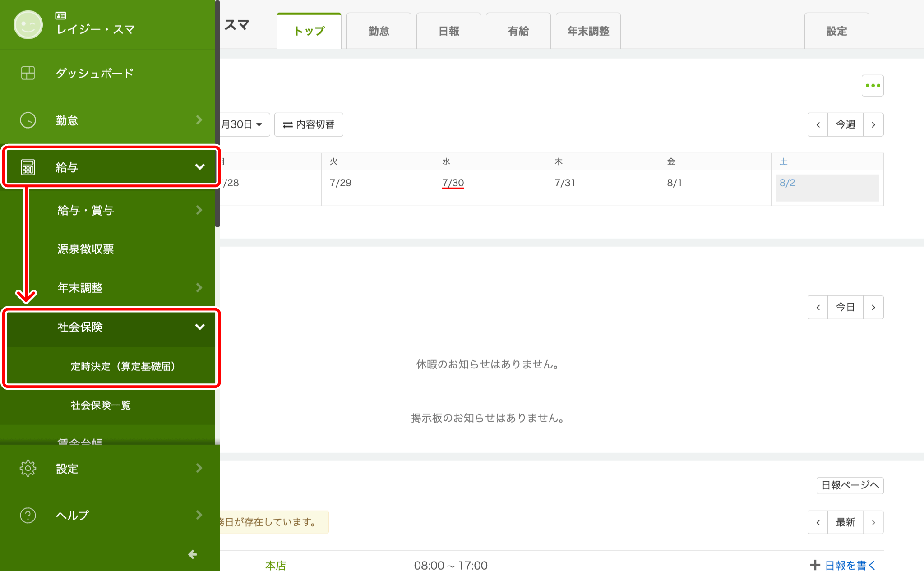Collapse the 給与 menu section
This screenshot has height=571, width=924.
pyautogui.click(x=199, y=167)
